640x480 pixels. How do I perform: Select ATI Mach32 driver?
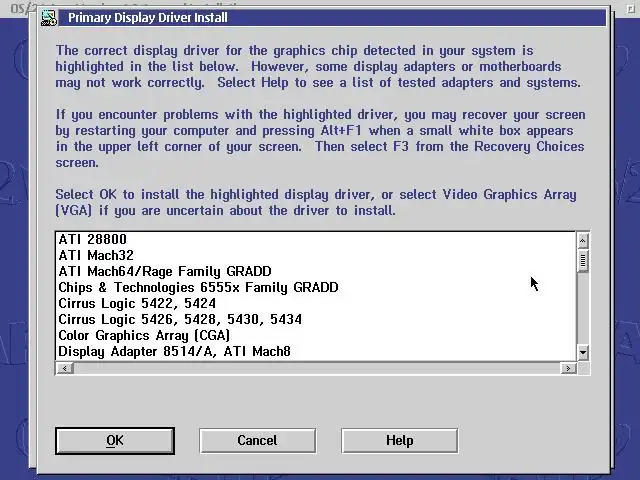pyautogui.click(x=315, y=256)
